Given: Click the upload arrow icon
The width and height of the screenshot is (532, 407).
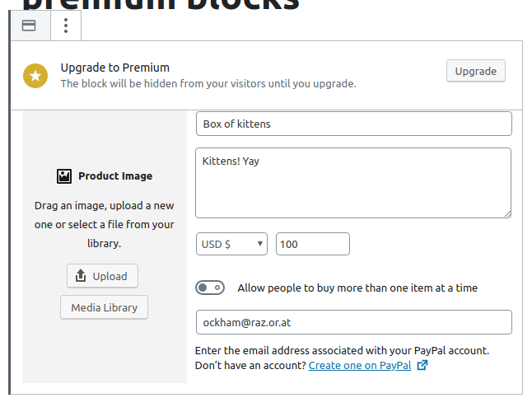Looking at the screenshot, I should (x=81, y=276).
